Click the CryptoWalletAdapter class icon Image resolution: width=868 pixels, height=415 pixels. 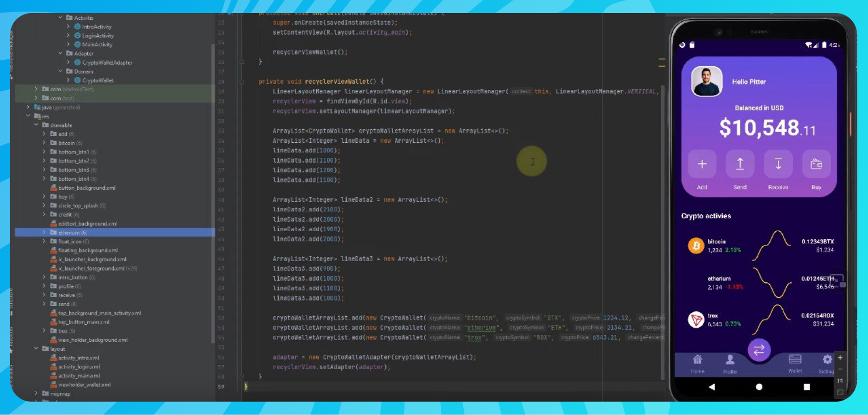point(77,62)
